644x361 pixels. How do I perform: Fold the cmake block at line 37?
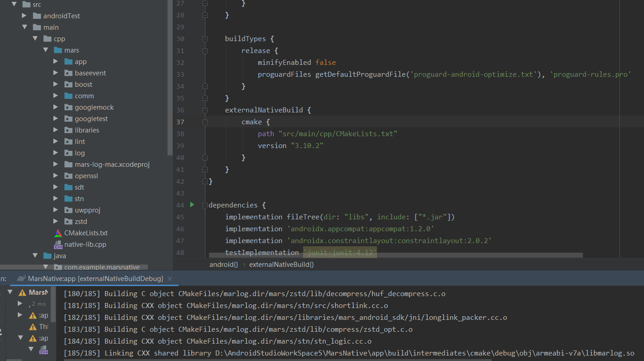pos(205,122)
